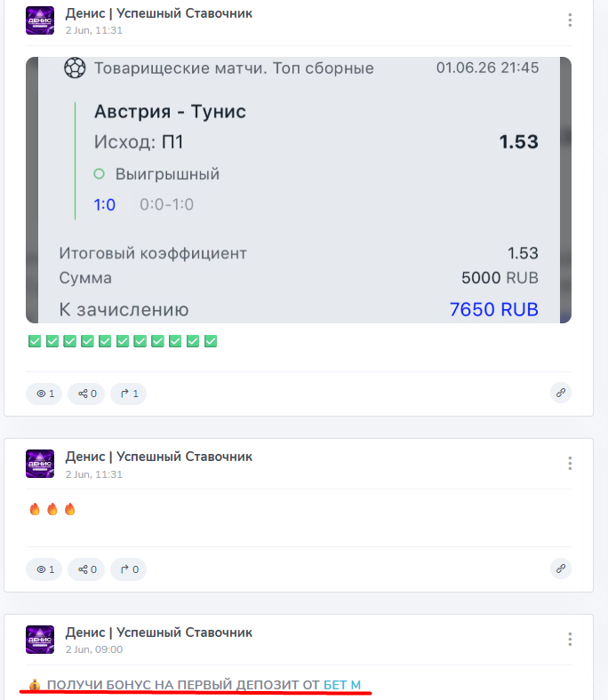Click 2 Jun, 09:00 timestamp
The height and width of the screenshot is (700, 608).
pos(94,649)
